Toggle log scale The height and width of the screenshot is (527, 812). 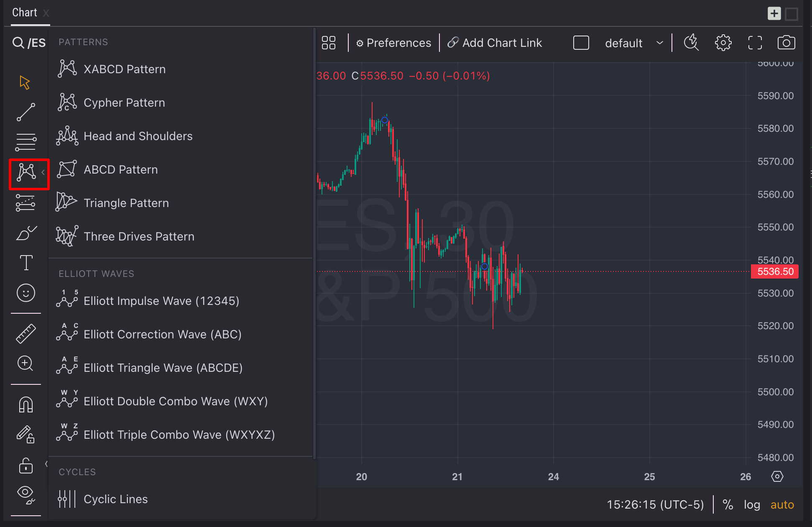(751, 505)
